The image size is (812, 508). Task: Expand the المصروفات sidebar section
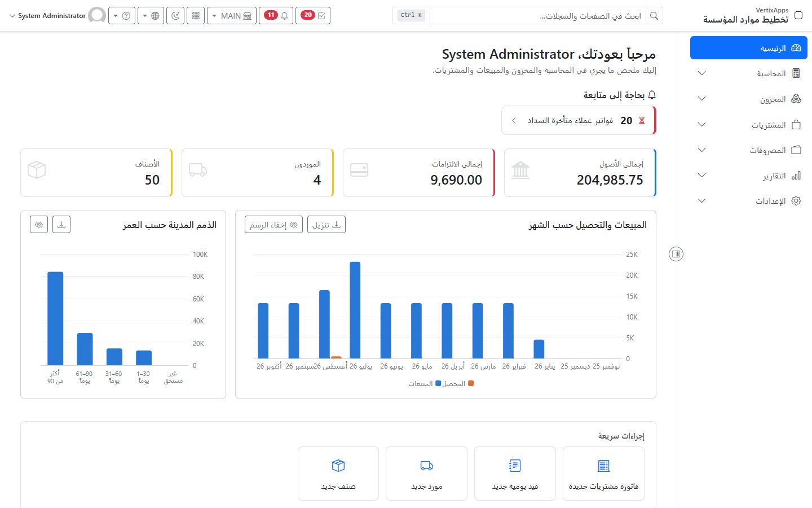click(749, 150)
